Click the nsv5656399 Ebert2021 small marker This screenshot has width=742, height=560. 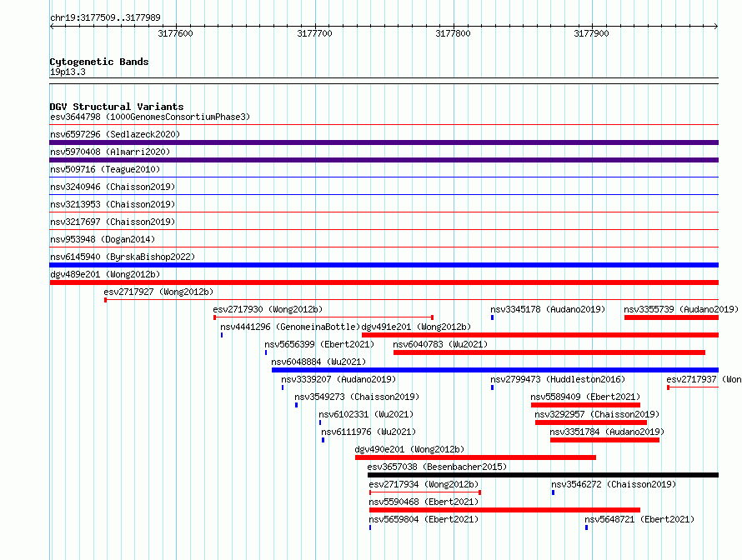point(266,352)
